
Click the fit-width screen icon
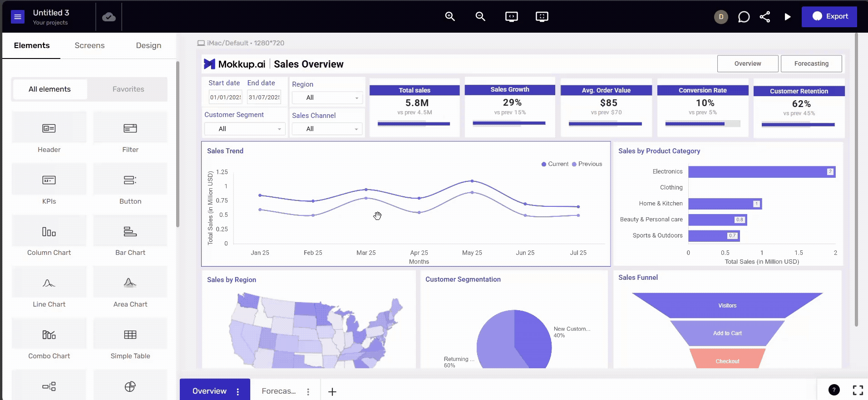tap(512, 17)
